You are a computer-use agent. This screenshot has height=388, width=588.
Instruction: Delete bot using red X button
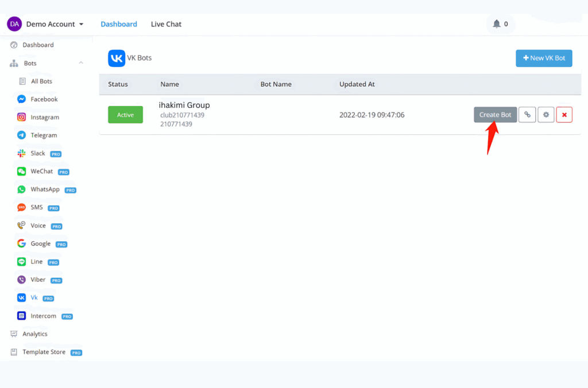tap(564, 115)
